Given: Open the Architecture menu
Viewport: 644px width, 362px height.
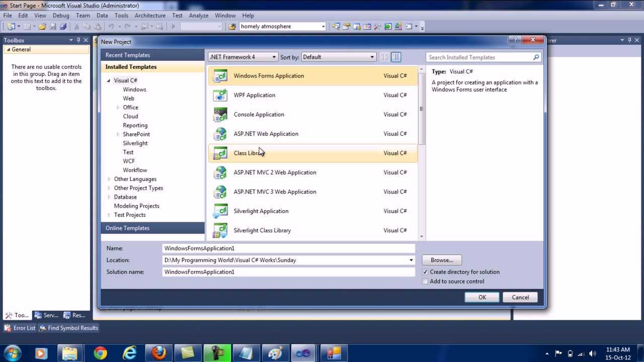Looking at the screenshot, I should (150, 16).
